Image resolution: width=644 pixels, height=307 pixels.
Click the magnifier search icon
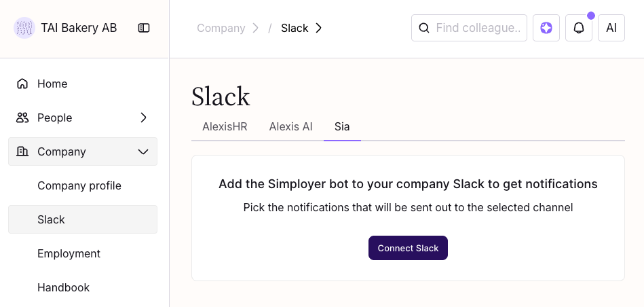(424, 28)
